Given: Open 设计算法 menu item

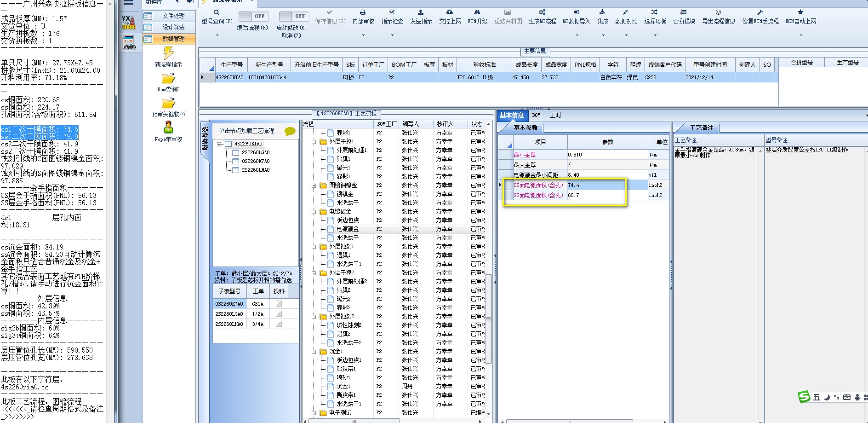Looking at the screenshot, I should [169, 27].
